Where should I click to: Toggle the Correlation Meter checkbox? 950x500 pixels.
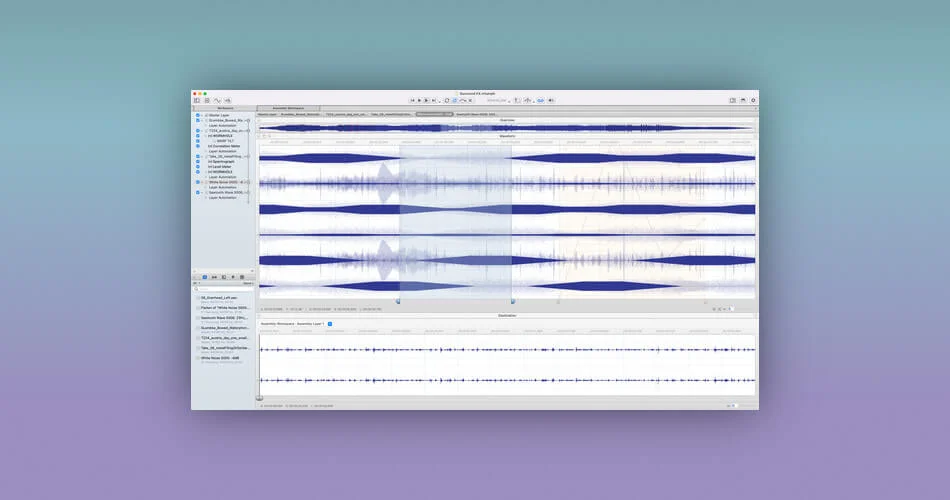pyautogui.click(x=198, y=146)
